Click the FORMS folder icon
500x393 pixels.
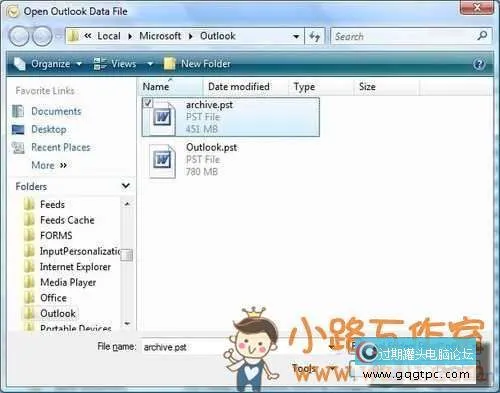pos(29,235)
